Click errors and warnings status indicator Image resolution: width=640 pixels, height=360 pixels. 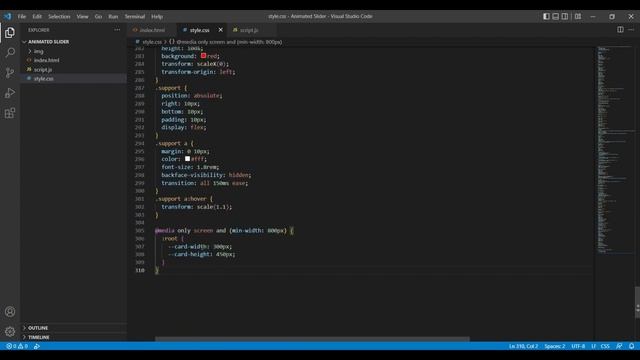point(17,346)
